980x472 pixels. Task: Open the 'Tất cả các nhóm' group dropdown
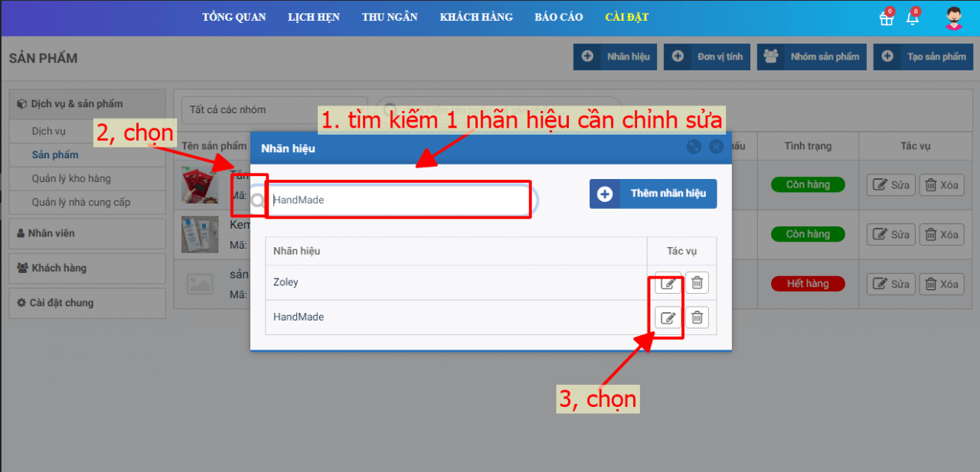tap(274, 110)
